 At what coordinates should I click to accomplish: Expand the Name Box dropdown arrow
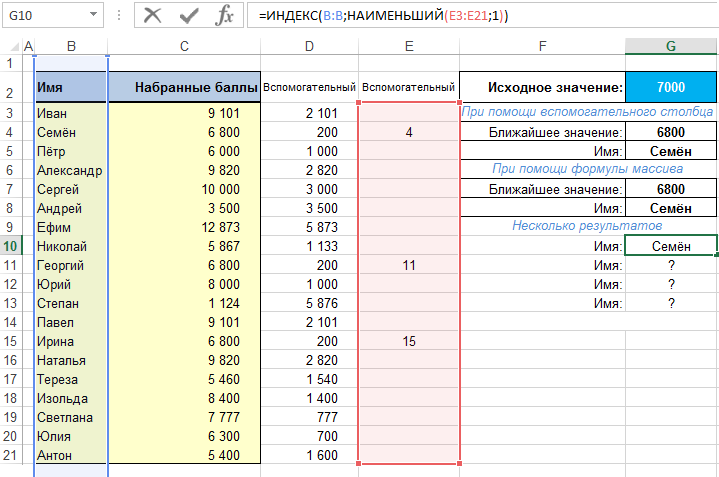[x=93, y=16]
